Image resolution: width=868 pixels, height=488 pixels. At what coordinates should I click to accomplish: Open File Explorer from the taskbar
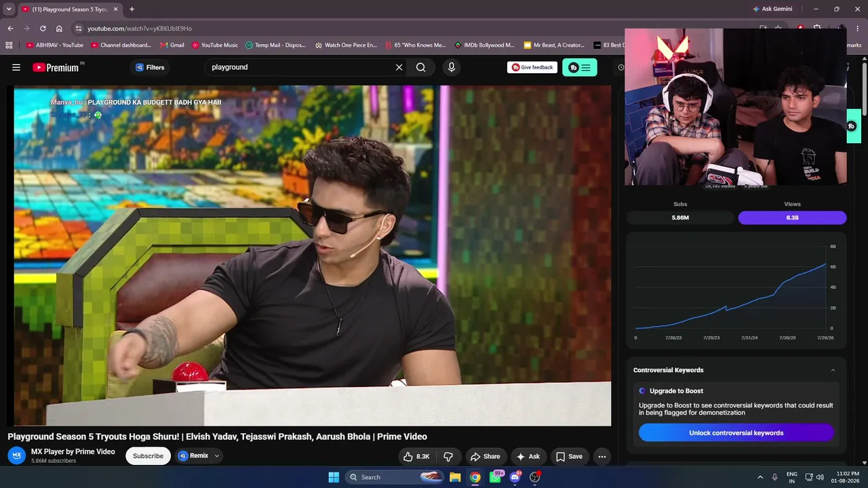click(455, 477)
